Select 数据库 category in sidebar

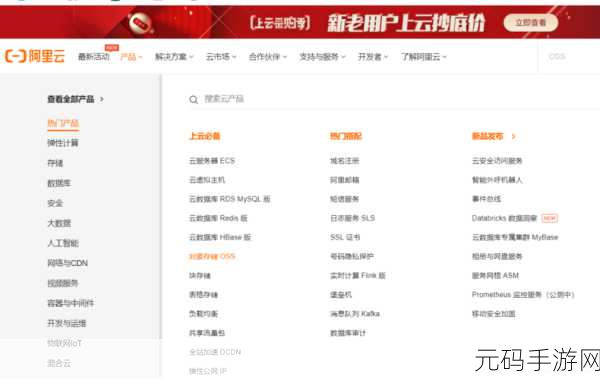point(59,183)
